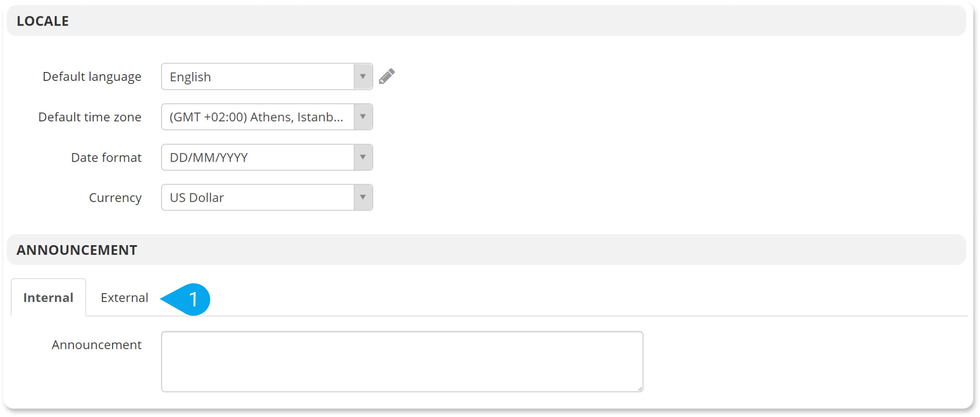Click the LOCALE section header
The height and width of the screenshot is (417, 980).
pos(43,20)
